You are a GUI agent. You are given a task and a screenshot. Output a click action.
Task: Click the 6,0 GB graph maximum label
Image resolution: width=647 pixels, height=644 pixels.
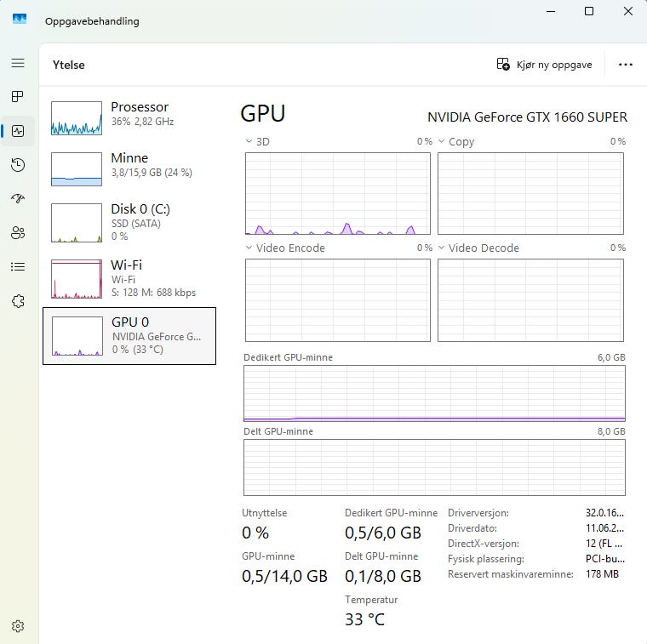[x=611, y=357]
